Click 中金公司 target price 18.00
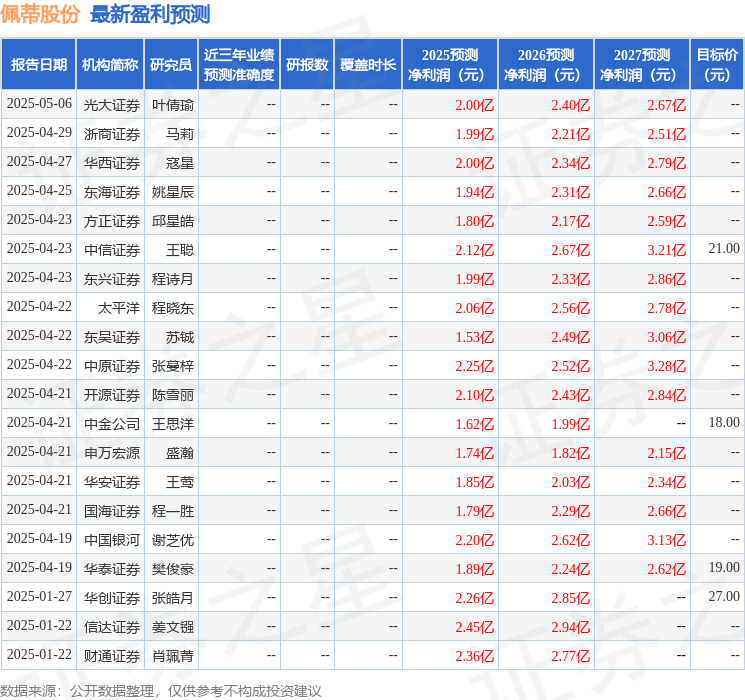Viewport: 745px width, 700px height. click(x=724, y=422)
